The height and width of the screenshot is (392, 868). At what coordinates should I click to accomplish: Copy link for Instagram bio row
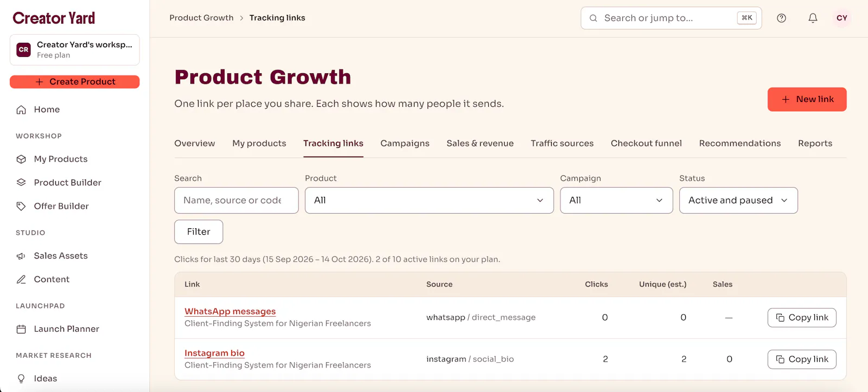[x=802, y=359]
